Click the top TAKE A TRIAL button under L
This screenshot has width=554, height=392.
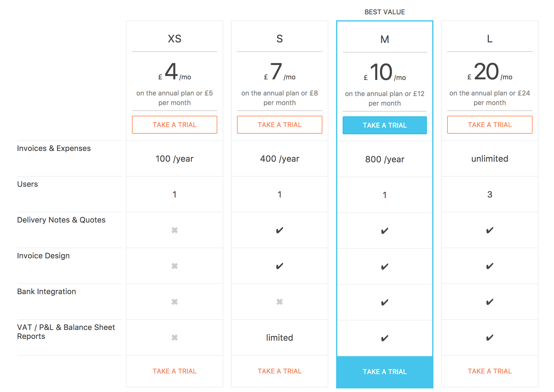(x=490, y=125)
